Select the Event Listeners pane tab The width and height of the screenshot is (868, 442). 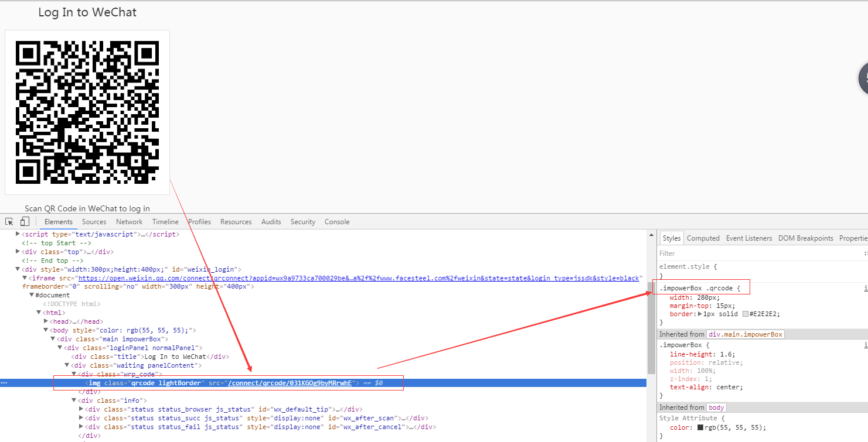749,238
